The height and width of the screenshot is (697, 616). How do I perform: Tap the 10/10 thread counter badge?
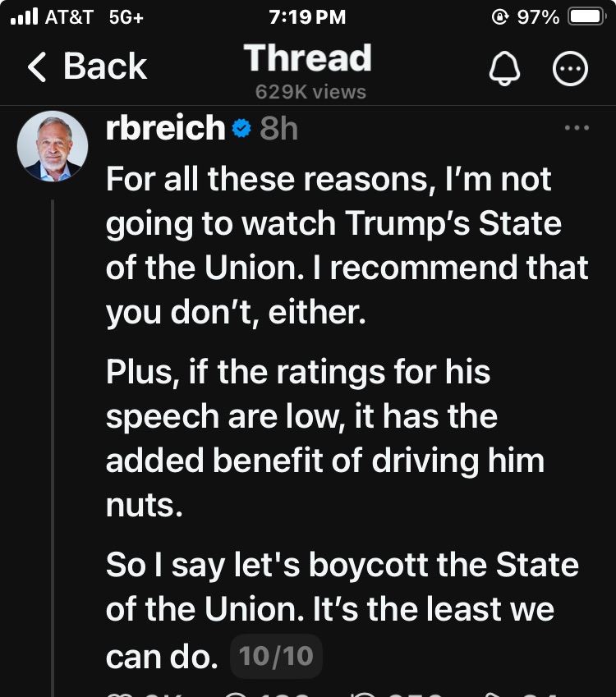click(276, 657)
